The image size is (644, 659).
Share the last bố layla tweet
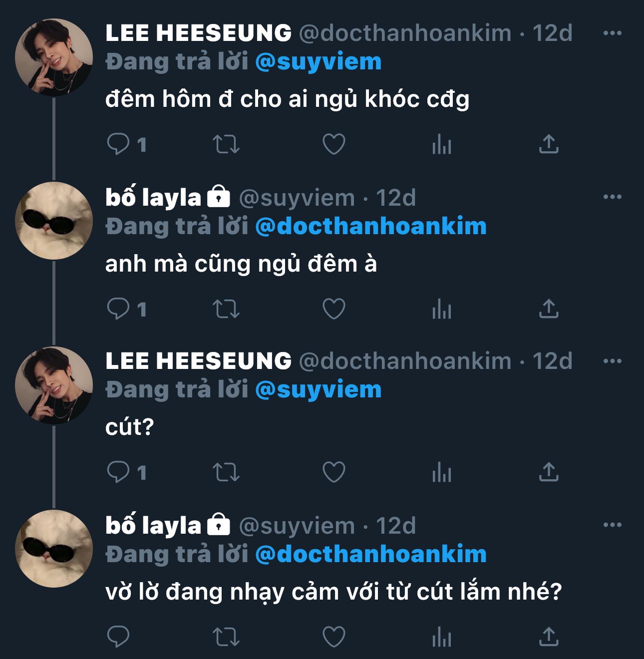point(549,637)
